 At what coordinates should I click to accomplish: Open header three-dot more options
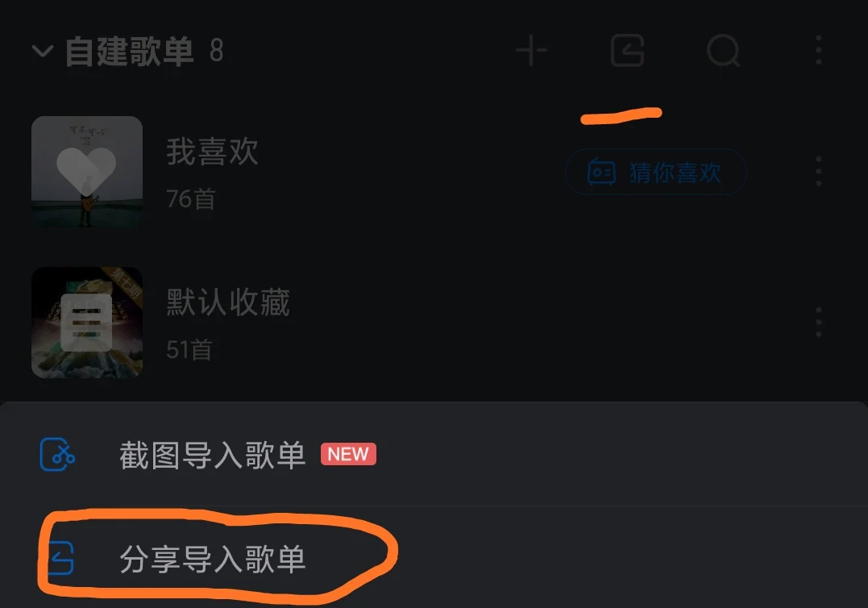[818, 50]
